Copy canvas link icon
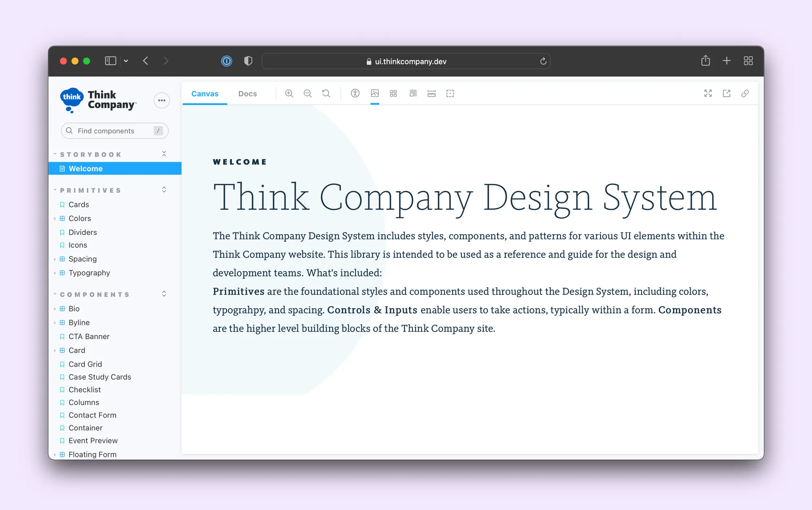The height and width of the screenshot is (510, 812). point(745,93)
